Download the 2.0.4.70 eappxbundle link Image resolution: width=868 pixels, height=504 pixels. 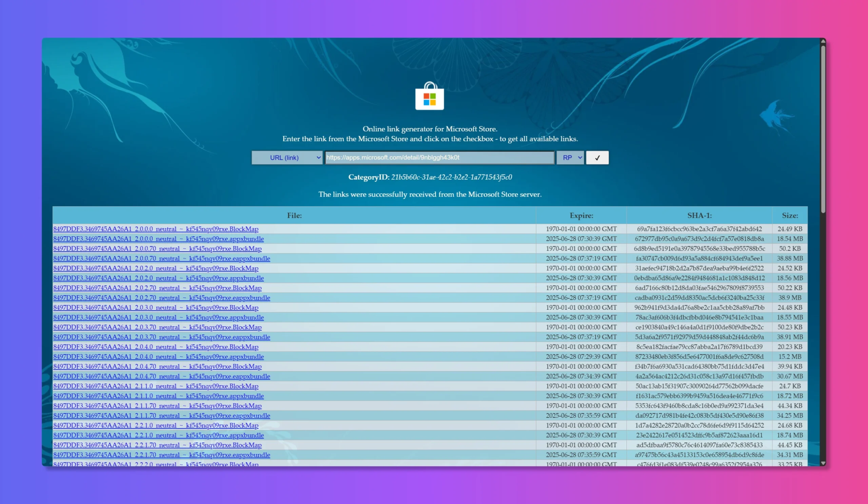161,376
